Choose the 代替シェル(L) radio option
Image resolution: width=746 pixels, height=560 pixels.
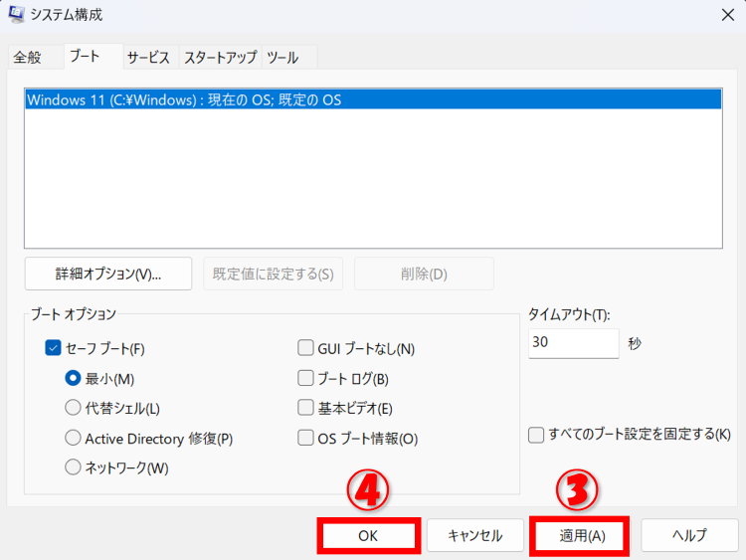(73, 408)
